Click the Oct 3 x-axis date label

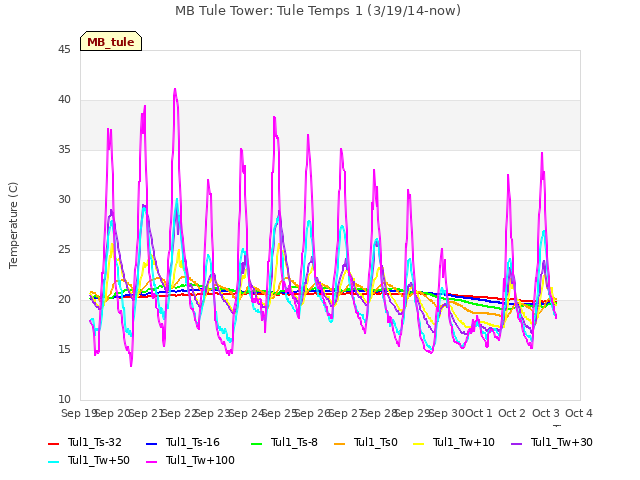[546, 413]
